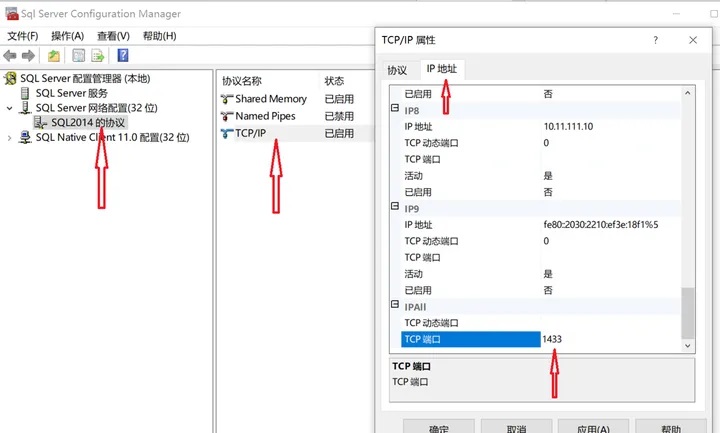Click the IP9 活动 row
720x433 pixels.
(x=540, y=274)
